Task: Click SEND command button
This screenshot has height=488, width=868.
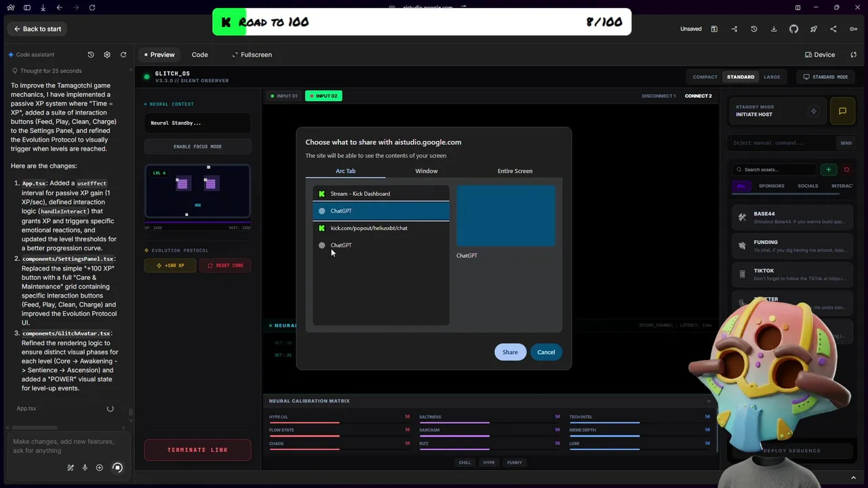Action: tap(846, 143)
